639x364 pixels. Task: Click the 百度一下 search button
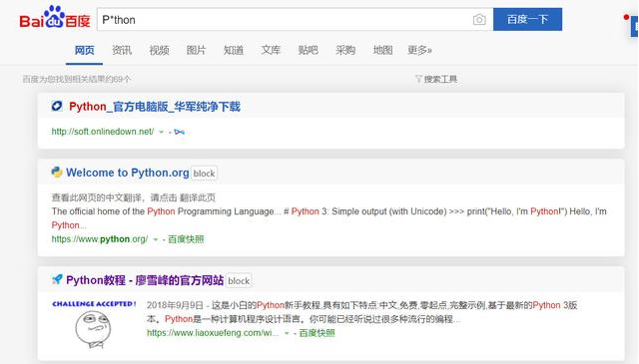tap(527, 19)
